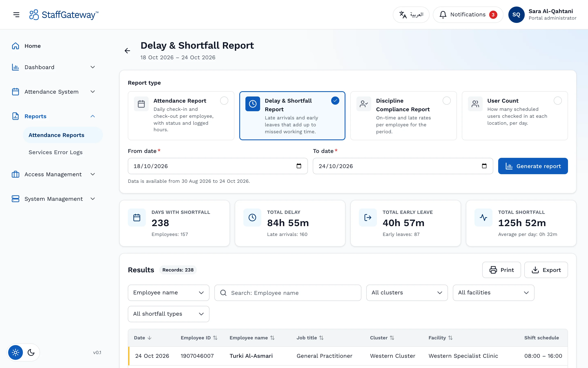Click the Total Shortfall activity icon

(483, 218)
